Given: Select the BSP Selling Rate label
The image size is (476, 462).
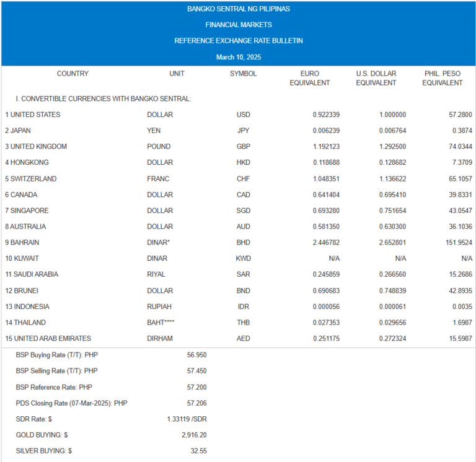Looking at the screenshot, I should pos(57,371).
